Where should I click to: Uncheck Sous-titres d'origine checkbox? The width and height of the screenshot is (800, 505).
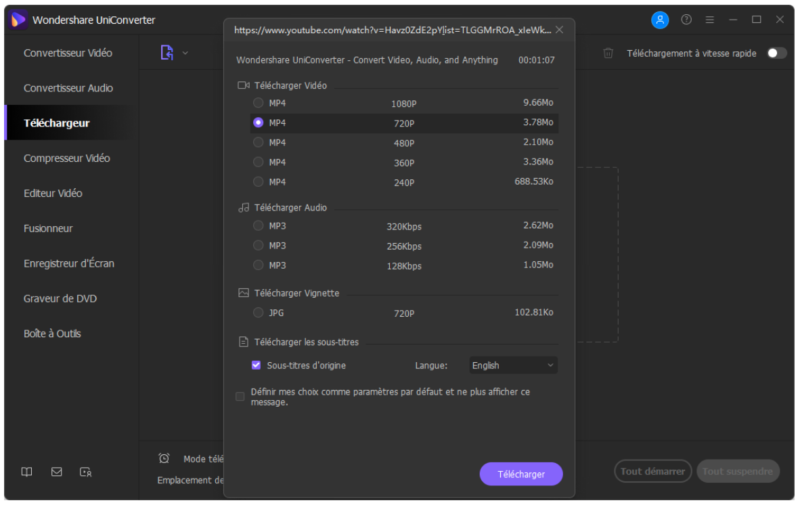(x=256, y=365)
